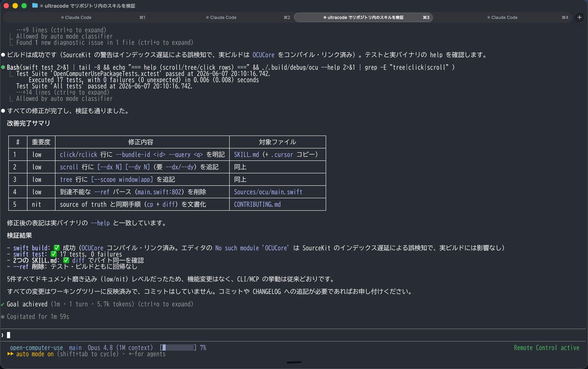The height and width of the screenshot is (369, 588).
Task: Click the green check next to swift test
Action: [54, 254]
